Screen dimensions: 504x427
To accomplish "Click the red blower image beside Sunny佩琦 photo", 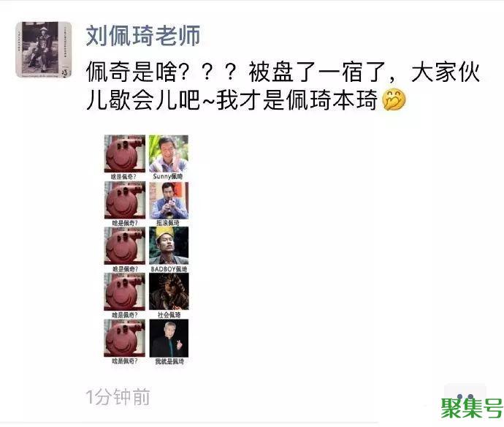I will click(x=125, y=154).
